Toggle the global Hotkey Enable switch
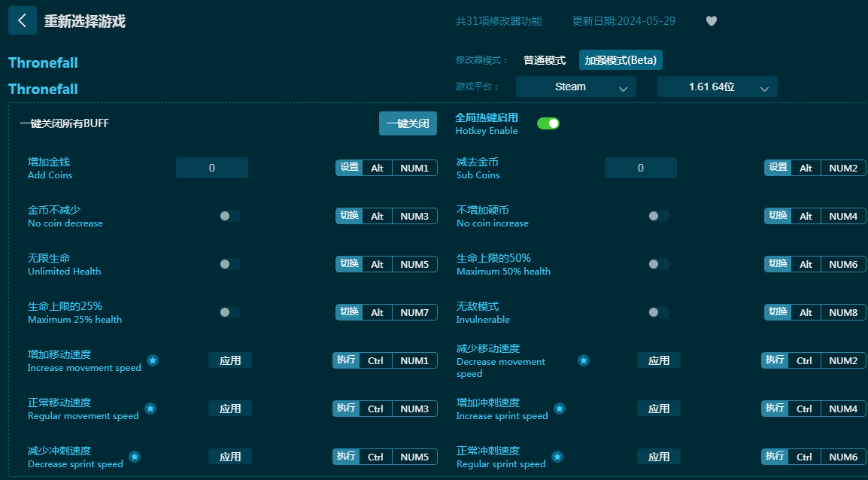868x480 pixels. (x=548, y=123)
